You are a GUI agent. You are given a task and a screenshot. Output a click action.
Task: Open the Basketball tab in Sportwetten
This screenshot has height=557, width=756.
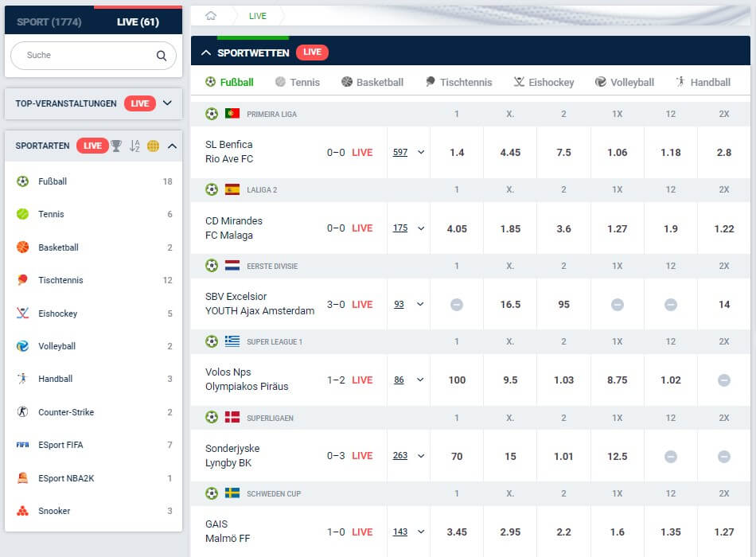pos(372,82)
